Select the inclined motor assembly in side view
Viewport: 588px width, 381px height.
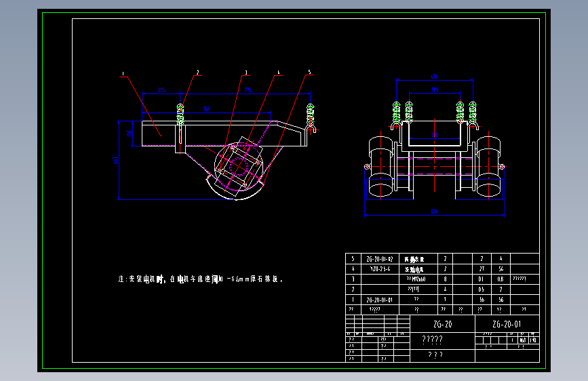(239, 167)
